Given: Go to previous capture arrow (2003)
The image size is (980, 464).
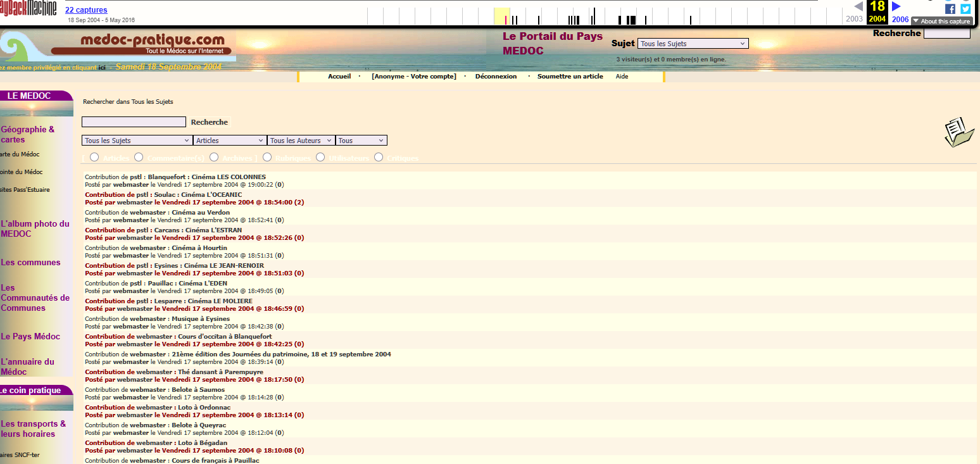Looking at the screenshot, I should point(858,7).
